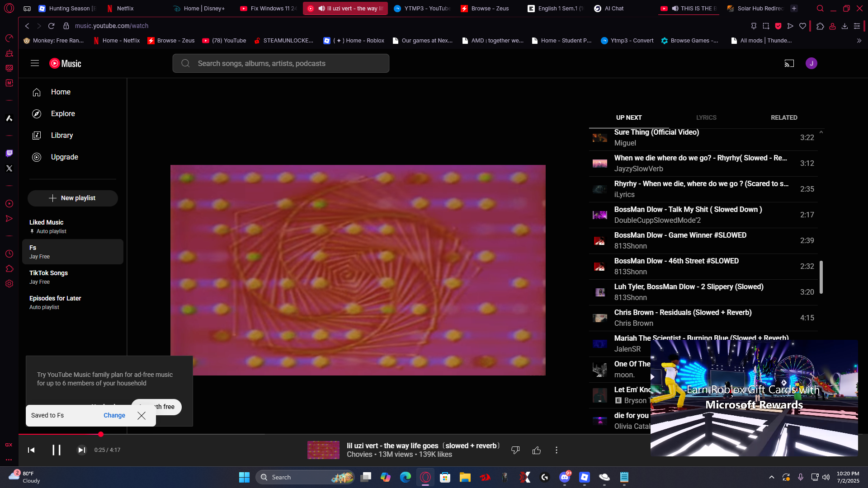The image size is (868, 488).
Task: Open Microsoft Edge from the taskbar
Action: click(406, 477)
